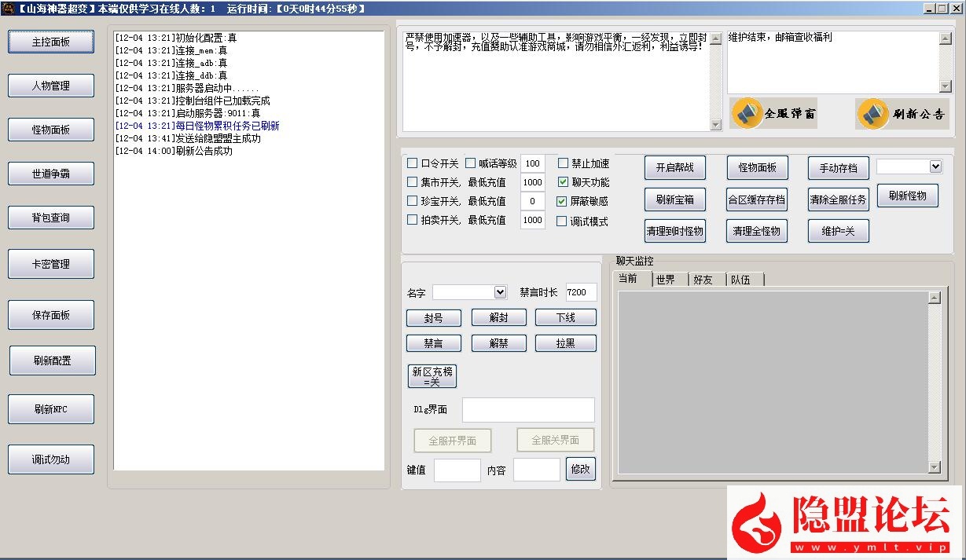Click announcement box scroll-down arrow
The height and width of the screenshot is (560, 966).
[x=715, y=125]
